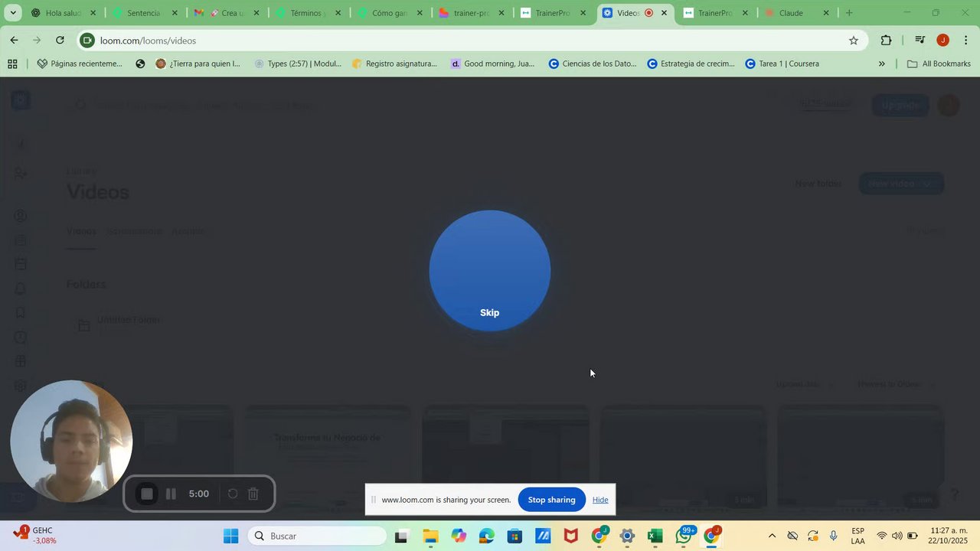Close the Claude tab
Screen dimensions: 980x551
click(826, 13)
